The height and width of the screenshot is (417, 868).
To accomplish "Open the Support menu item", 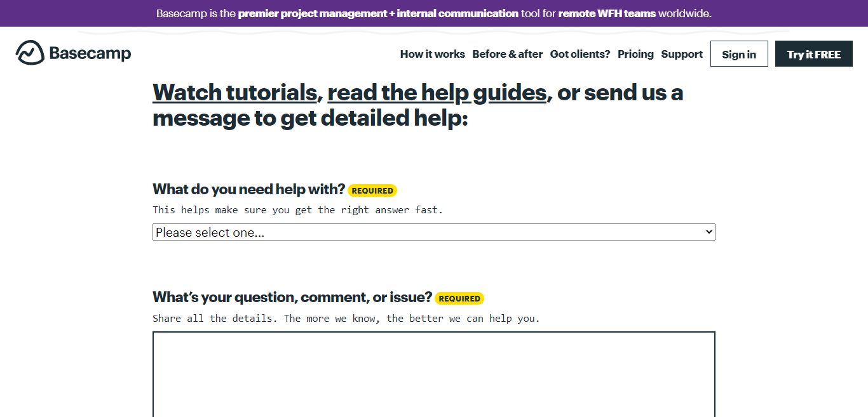I will (x=682, y=54).
